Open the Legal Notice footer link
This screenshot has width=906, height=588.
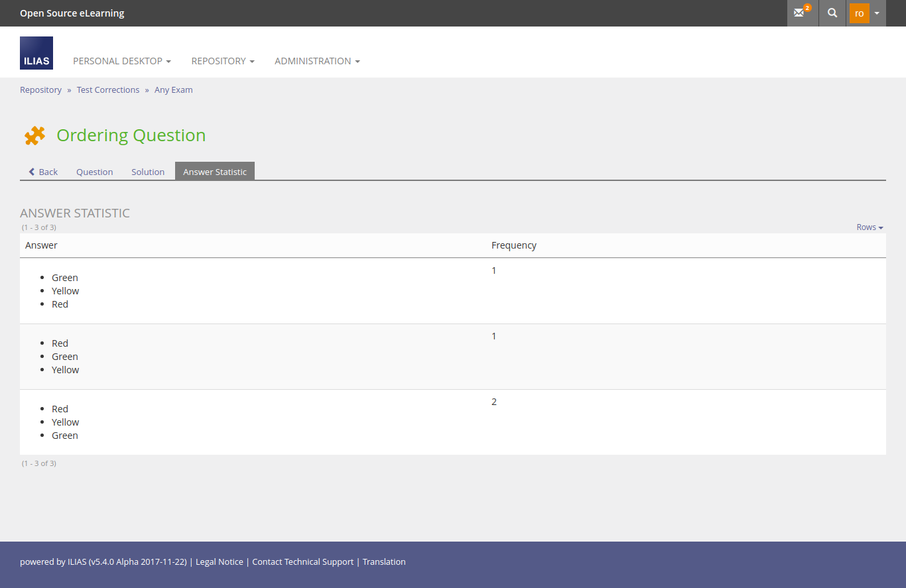220,562
